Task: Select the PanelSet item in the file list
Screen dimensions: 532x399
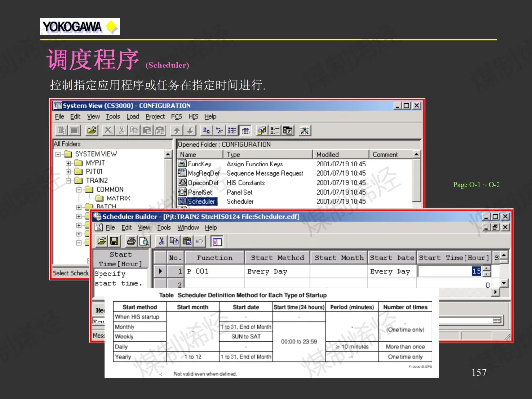Action: coord(197,192)
